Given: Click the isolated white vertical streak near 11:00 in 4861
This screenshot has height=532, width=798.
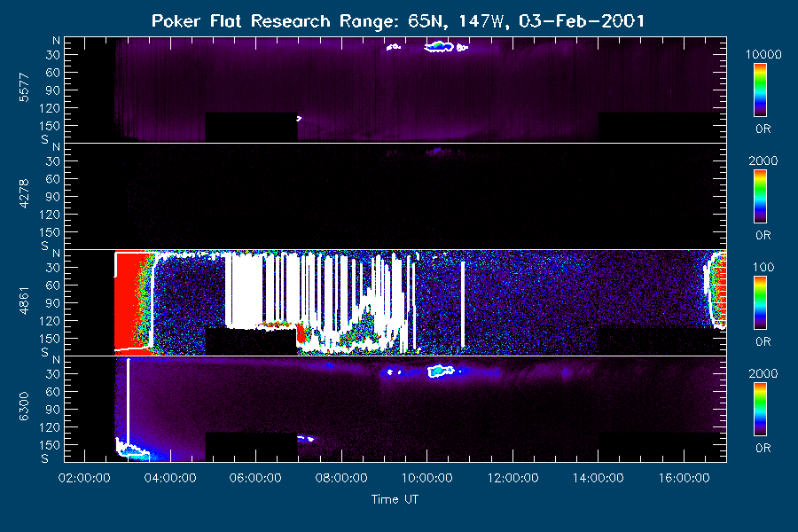Looking at the screenshot, I should 463,304.
